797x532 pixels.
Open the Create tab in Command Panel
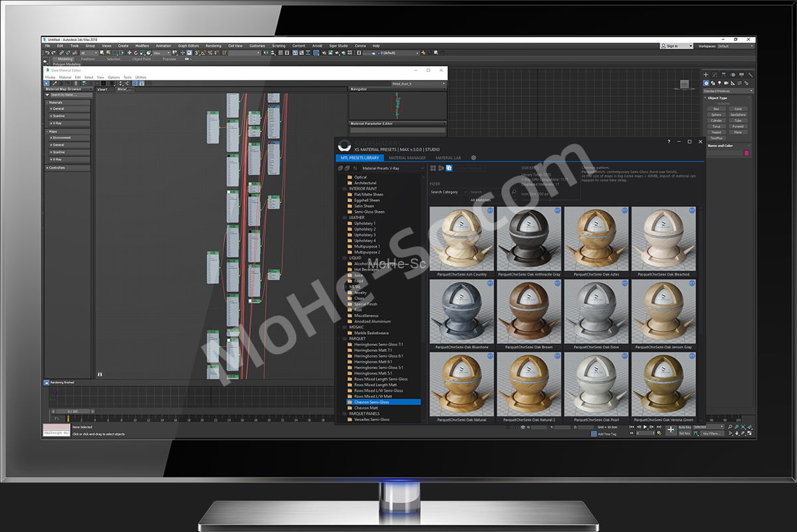click(707, 75)
